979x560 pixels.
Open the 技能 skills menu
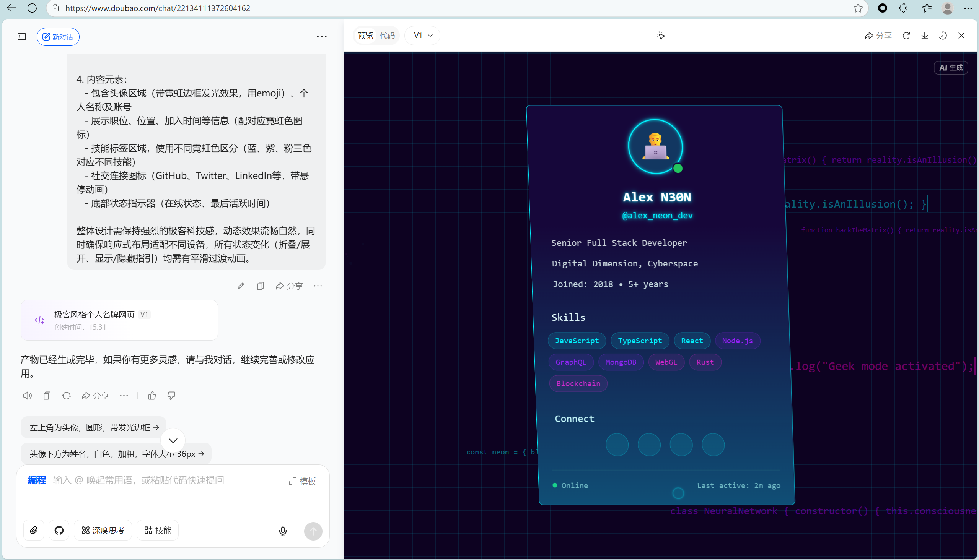[x=158, y=531]
